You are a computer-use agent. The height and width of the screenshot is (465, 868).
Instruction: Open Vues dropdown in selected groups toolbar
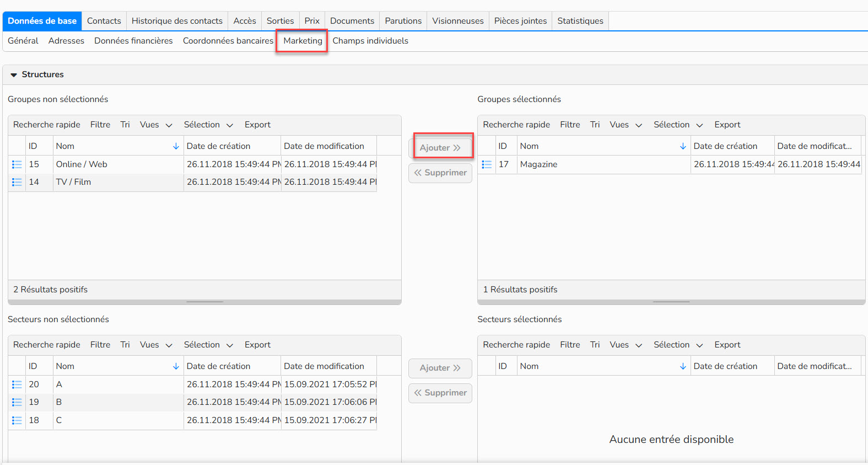[626, 125]
